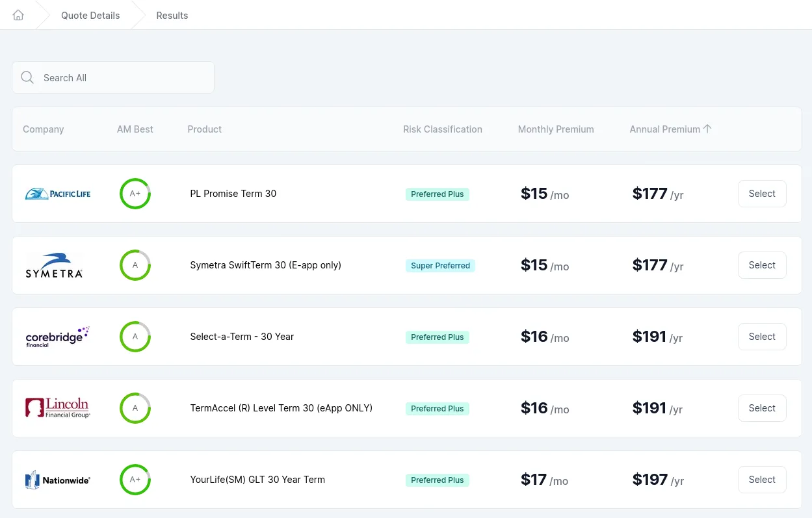
Task: Click the PL Promise Term 30 product name
Action: point(233,194)
